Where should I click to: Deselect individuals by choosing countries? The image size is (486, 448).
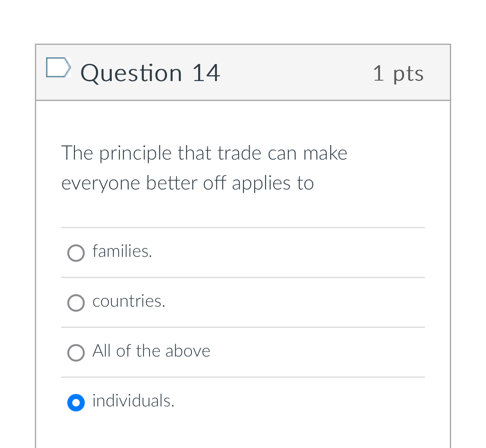(76, 303)
